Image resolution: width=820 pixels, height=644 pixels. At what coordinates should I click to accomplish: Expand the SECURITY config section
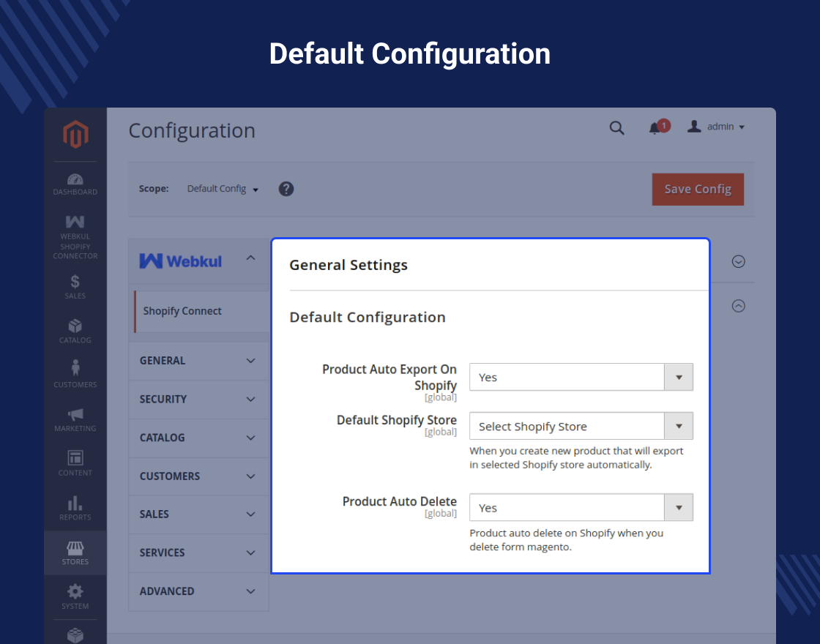[x=198, y=400]
